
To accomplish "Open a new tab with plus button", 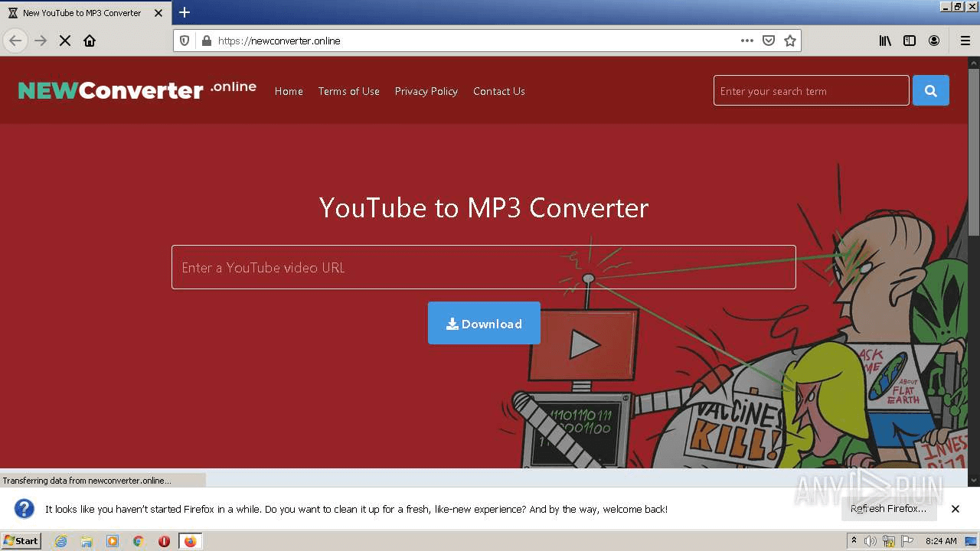I will click(185, 12).
